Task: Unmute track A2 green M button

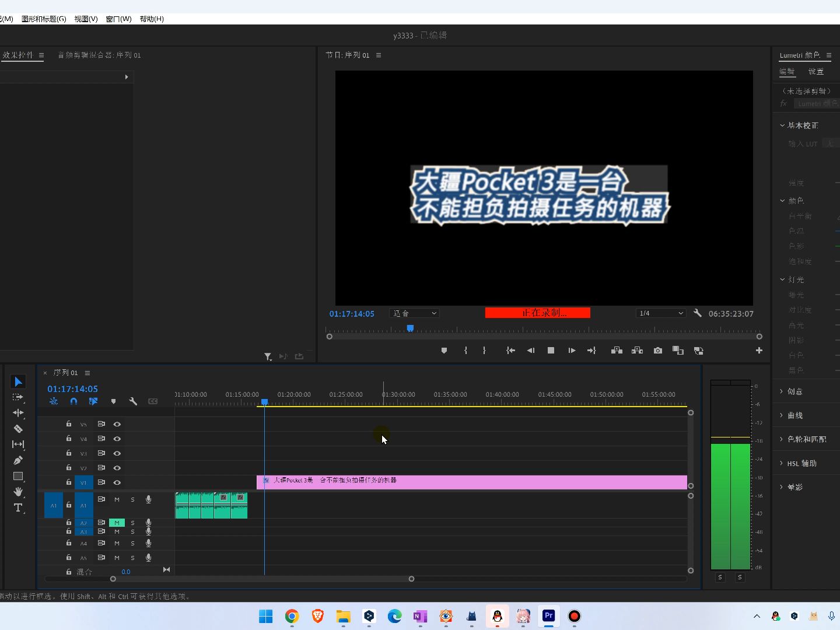Action: click(x=117, y=523)
